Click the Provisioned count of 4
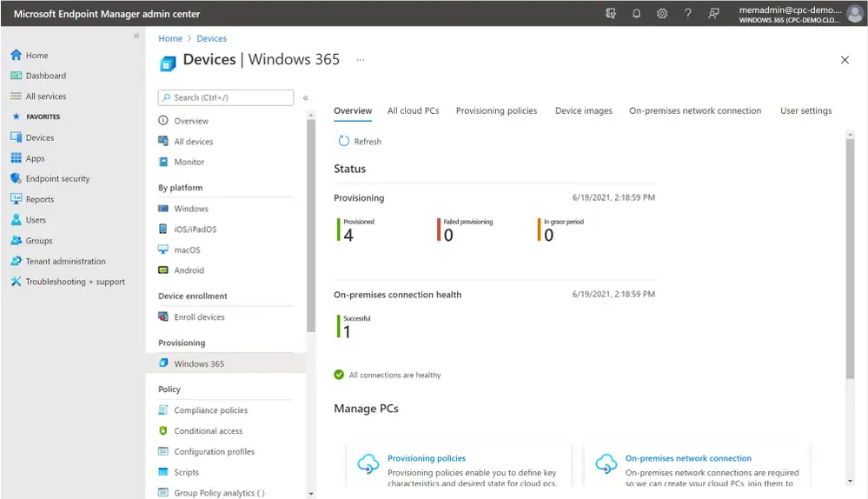Viewport: 868px width, 499px height. pyautogui.click(x=348, y=236)
